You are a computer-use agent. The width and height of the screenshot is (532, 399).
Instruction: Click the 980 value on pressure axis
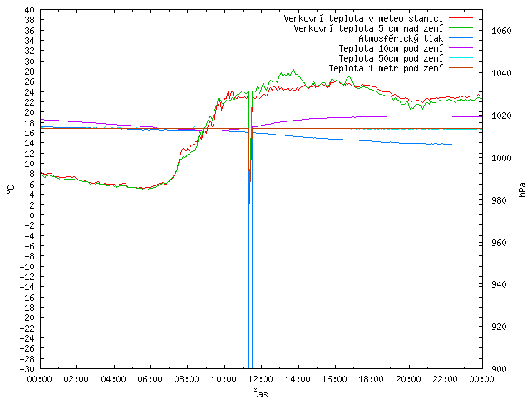coord(499,200)
